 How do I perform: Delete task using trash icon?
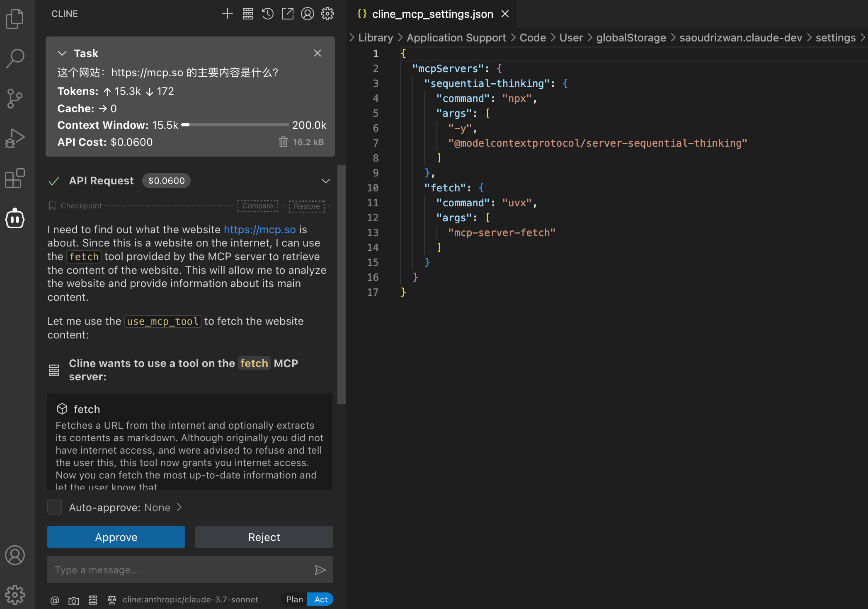283,142
